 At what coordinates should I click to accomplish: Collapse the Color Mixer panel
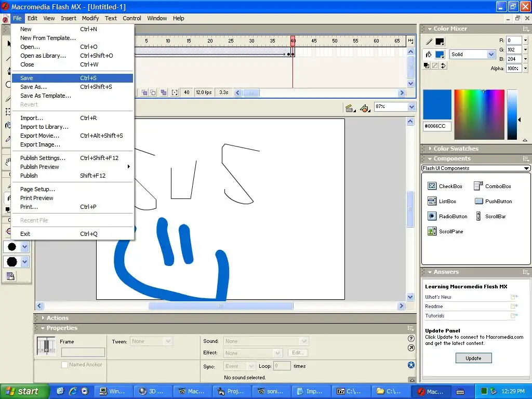point(430,29)
